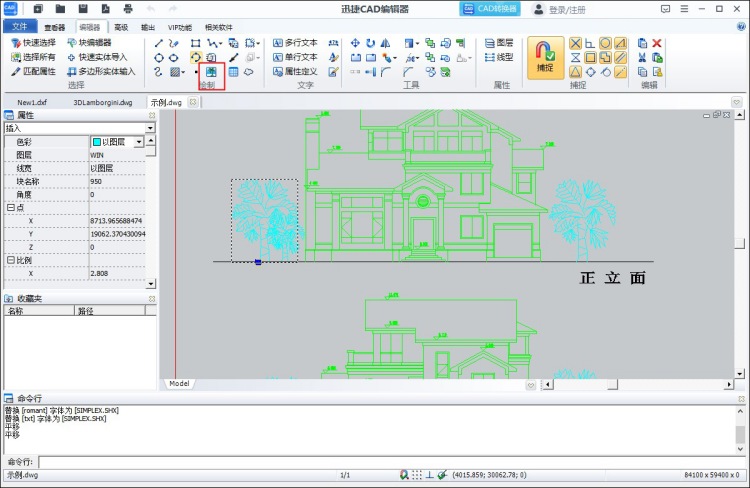Click the horizontal scrollbar thumb under canvas
This screenshot has width=750, height=488.
612,384
